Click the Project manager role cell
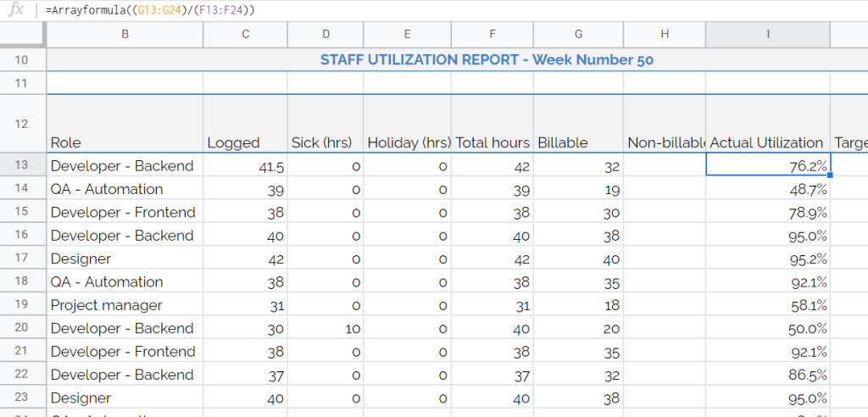 [125, 304]
